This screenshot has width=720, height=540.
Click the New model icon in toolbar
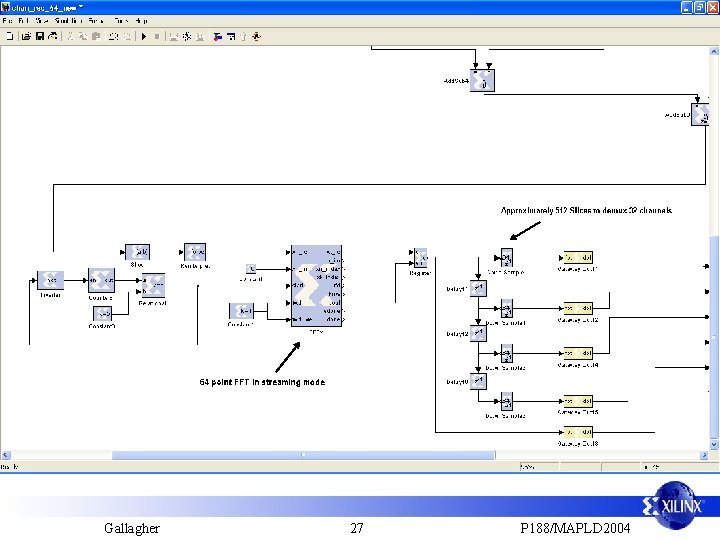pos(10,36)
